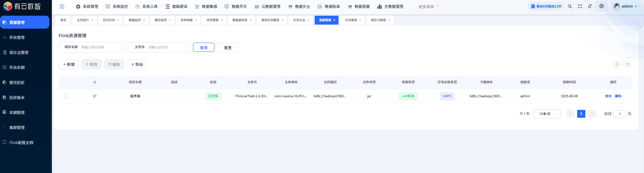Screen dimensions: 644x173
Task: Click the 项目名称 input field
Action: [x=100, y=47]
